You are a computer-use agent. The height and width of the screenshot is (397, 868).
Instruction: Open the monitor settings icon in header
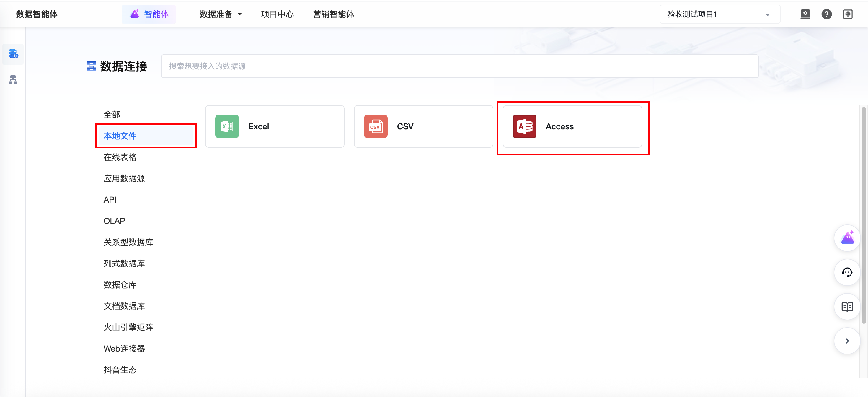click(805, 14)
